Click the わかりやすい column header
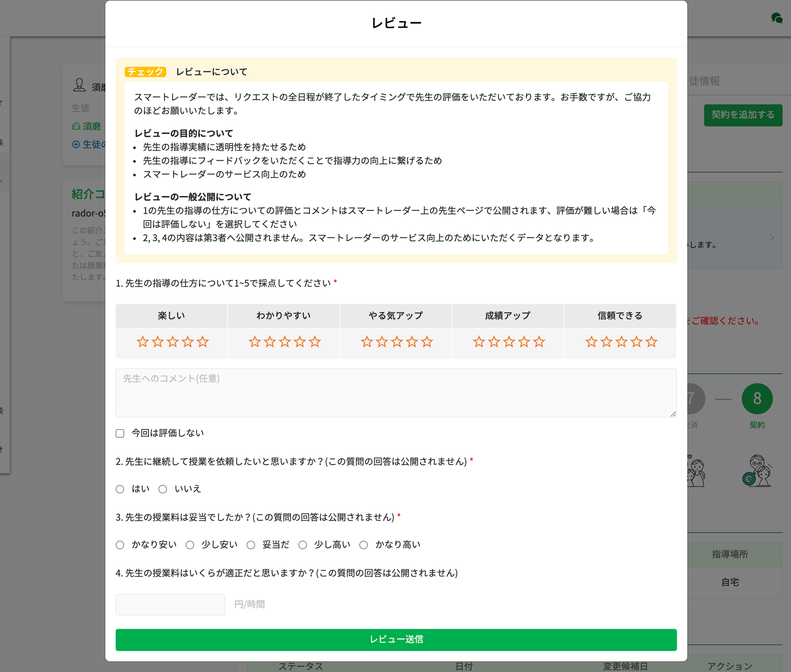Image resolution: width=791 pixels, height=672 pixels. pyautogui.click(x=283, y=316)
